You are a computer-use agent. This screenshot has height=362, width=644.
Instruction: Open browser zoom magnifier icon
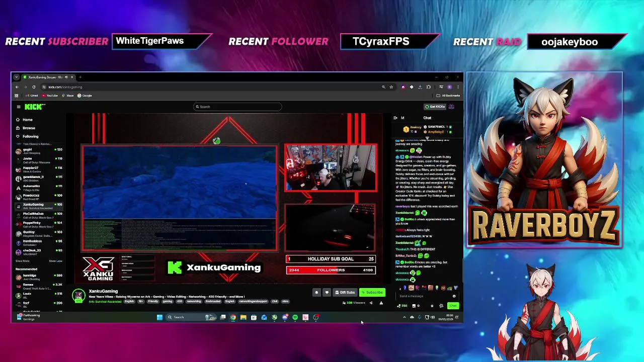click(383, 87)
